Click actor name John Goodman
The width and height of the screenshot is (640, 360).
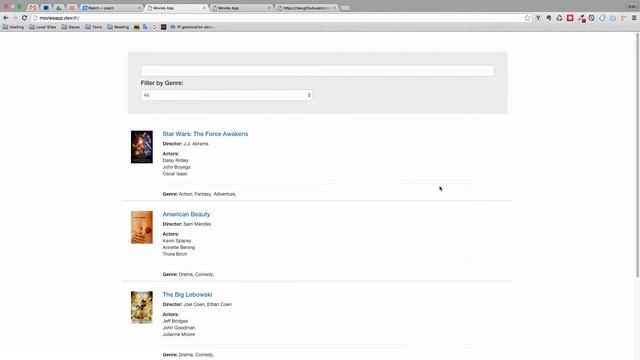178,328
